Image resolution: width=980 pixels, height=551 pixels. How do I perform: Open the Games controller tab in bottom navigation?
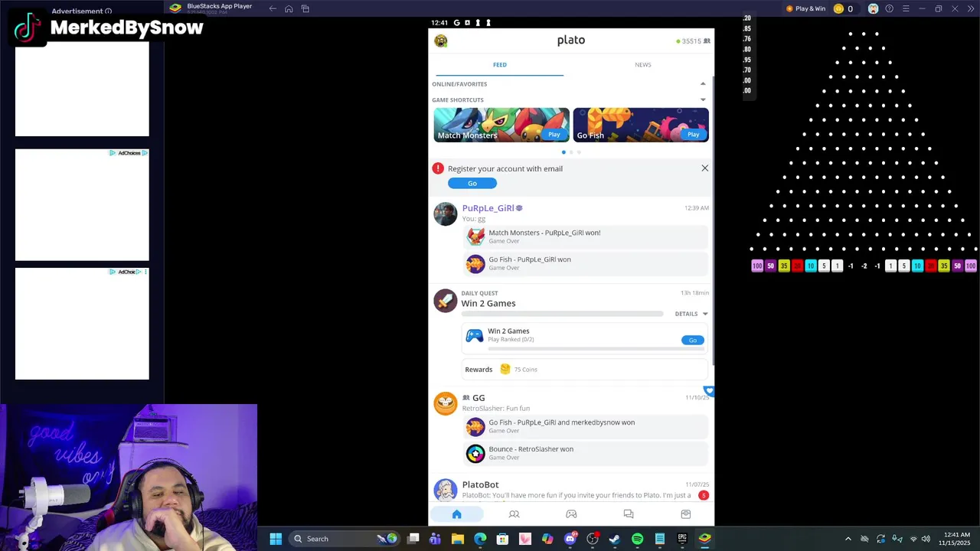[x=571, y=514]
